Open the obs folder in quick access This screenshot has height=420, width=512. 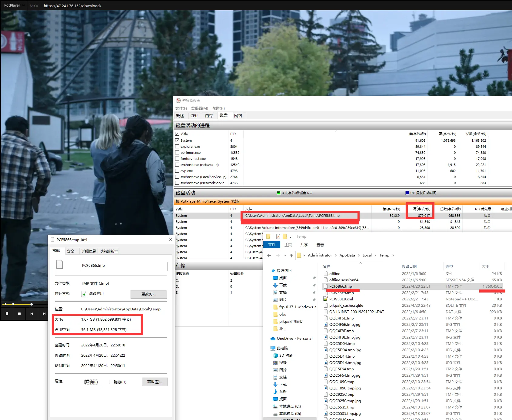(x=280, y=314)
